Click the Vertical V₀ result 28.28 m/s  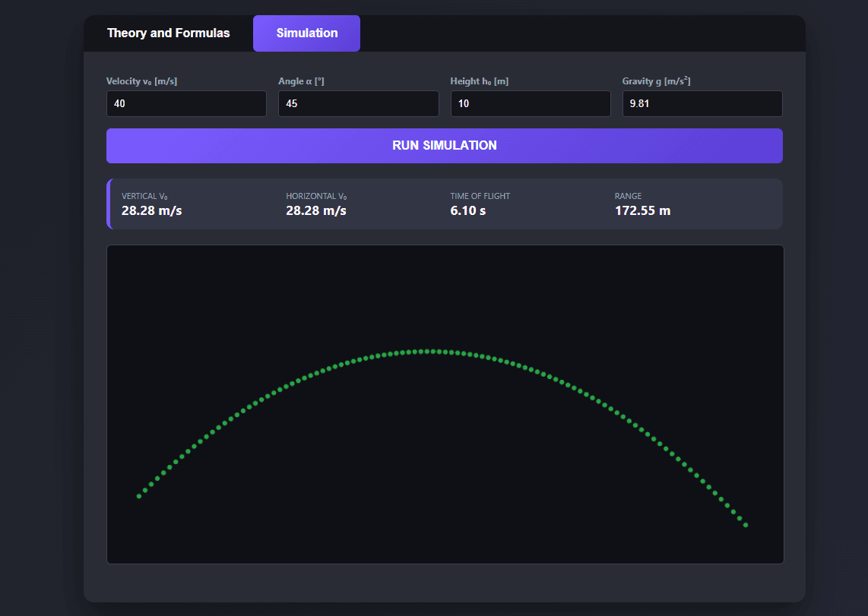(x=151, y=210)
